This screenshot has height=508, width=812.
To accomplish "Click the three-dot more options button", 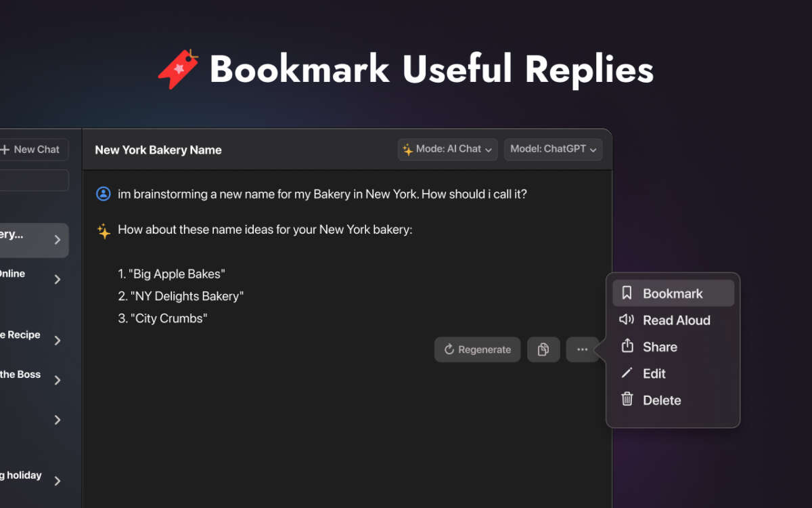I will [x=582, y=350].
